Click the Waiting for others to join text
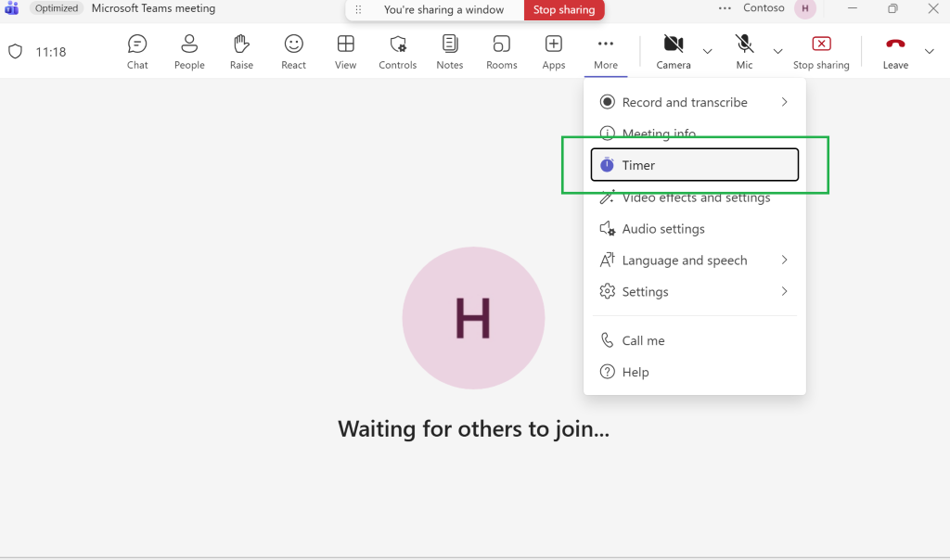The height and width of the screenshot is (560, 950). [x=474, y=428]
